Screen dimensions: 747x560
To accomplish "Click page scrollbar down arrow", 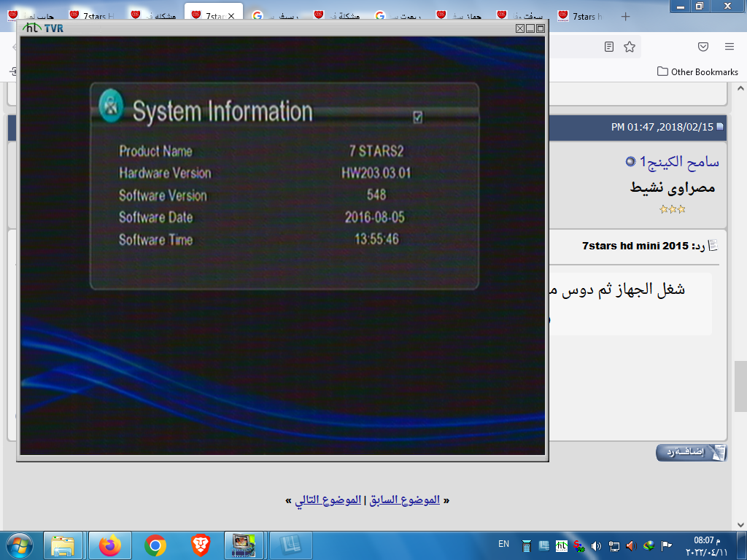I will tap(740, 525).
